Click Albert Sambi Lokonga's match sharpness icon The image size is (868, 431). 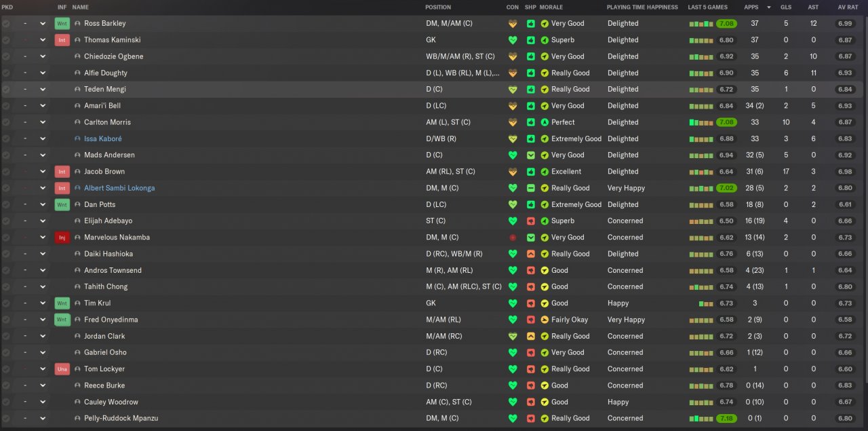(x=531, y=188)
